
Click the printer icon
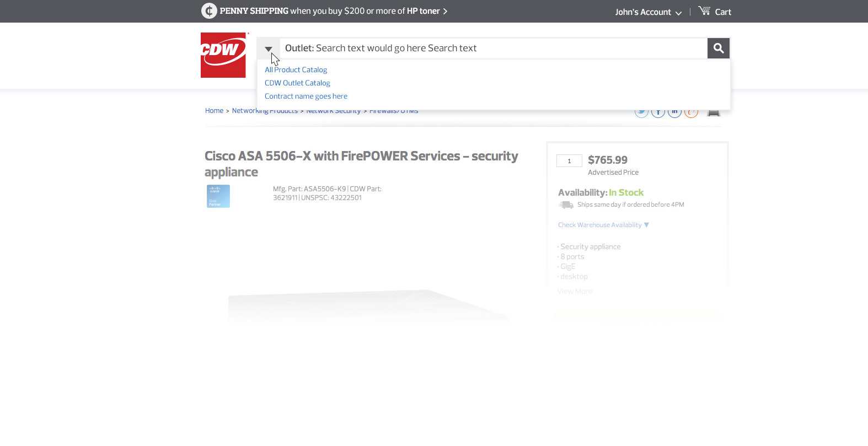tap(714, 112)
